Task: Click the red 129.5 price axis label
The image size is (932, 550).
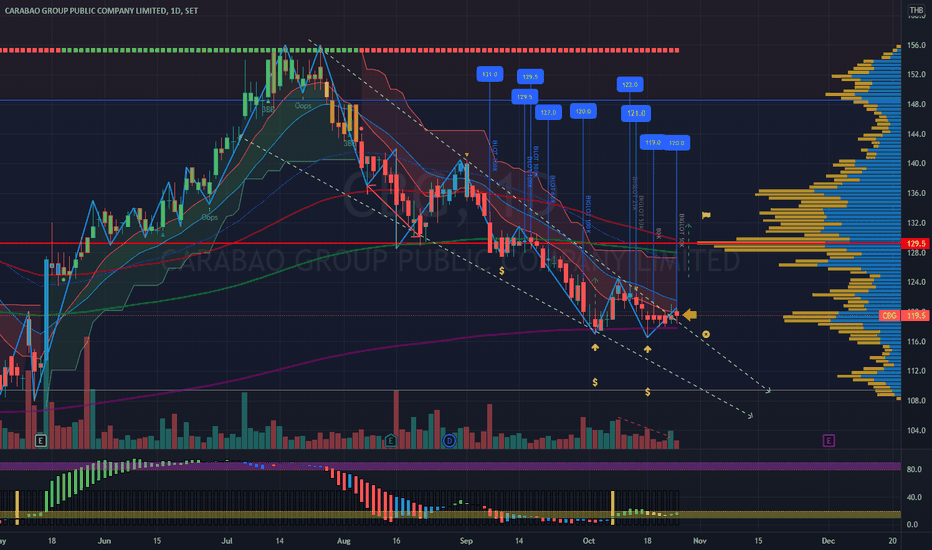Action: pyautogui.click(x=916, y=243)
